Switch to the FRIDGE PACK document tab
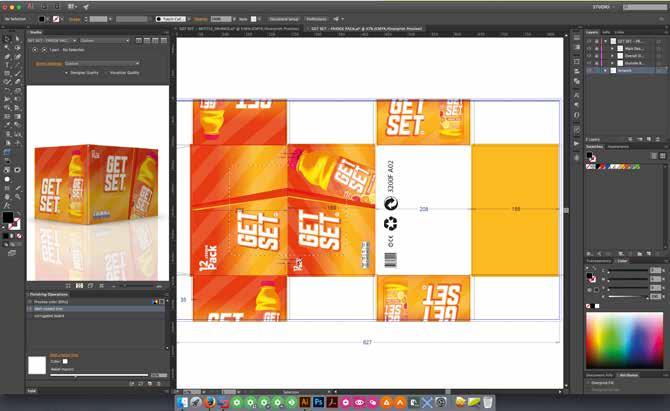670x411 pixels. [366, 29]
